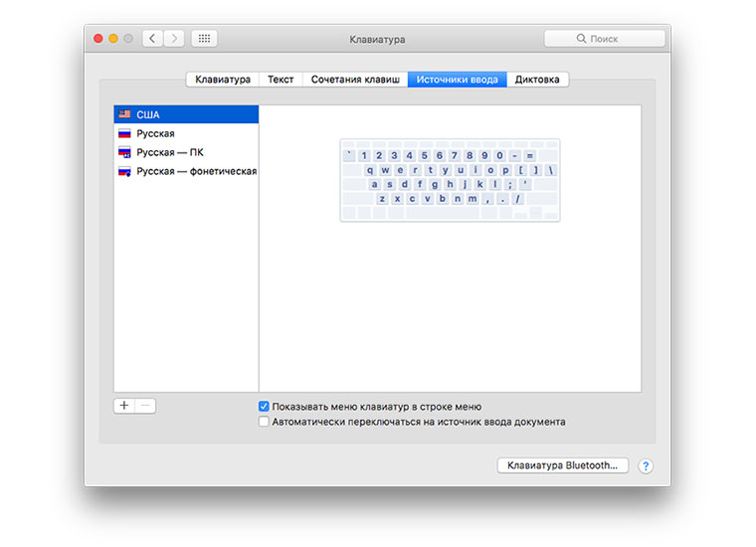Open the help question mark button

pyautogui.click(x=646, y=466)
